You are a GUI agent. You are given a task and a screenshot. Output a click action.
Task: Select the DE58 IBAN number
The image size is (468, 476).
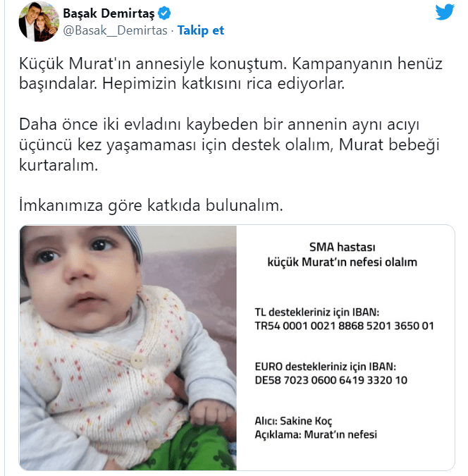tap(331, 380)
